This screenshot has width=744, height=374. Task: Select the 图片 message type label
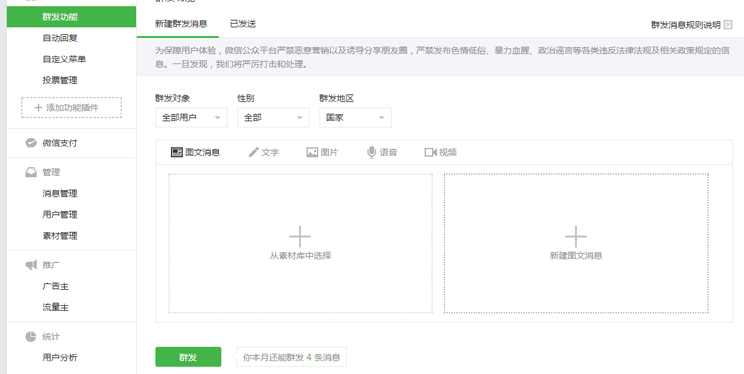pos(330,152)
